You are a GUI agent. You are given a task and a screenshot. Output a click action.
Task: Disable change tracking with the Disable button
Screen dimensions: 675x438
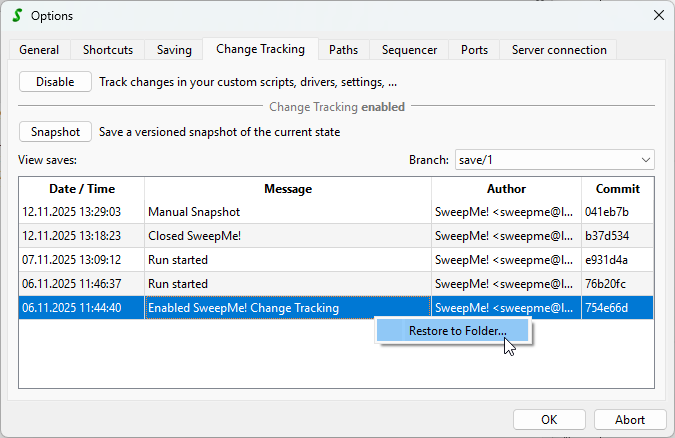coord(55,82)
